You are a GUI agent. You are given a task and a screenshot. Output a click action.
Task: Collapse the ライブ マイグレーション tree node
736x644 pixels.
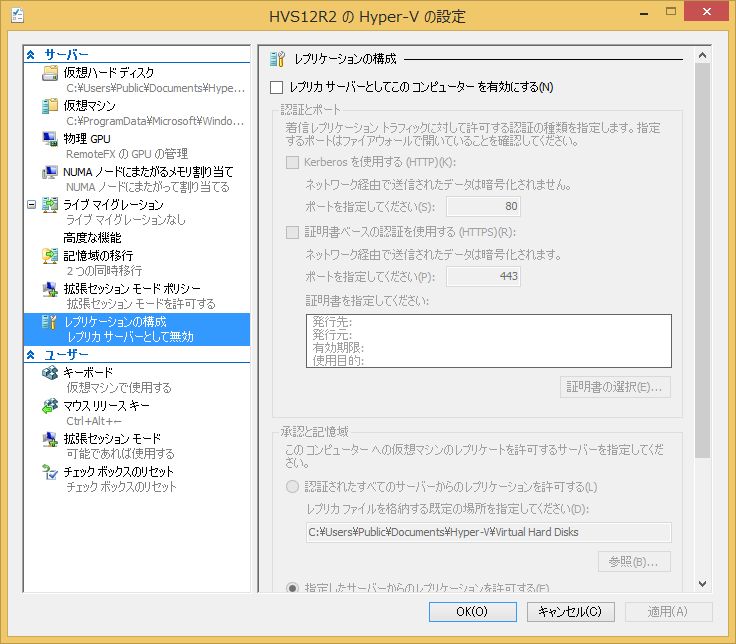pyautogui.click(x=31, y=205)
